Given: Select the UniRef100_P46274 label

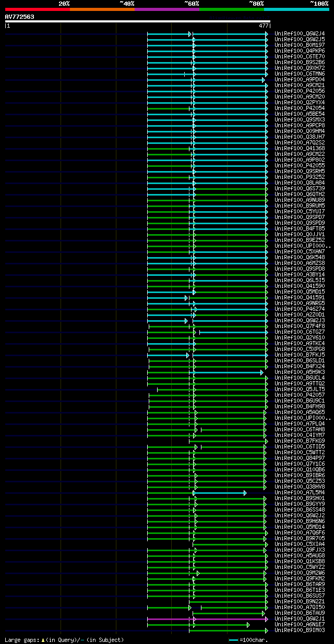Looking at the screenshot, I should [x=300, y=309].
